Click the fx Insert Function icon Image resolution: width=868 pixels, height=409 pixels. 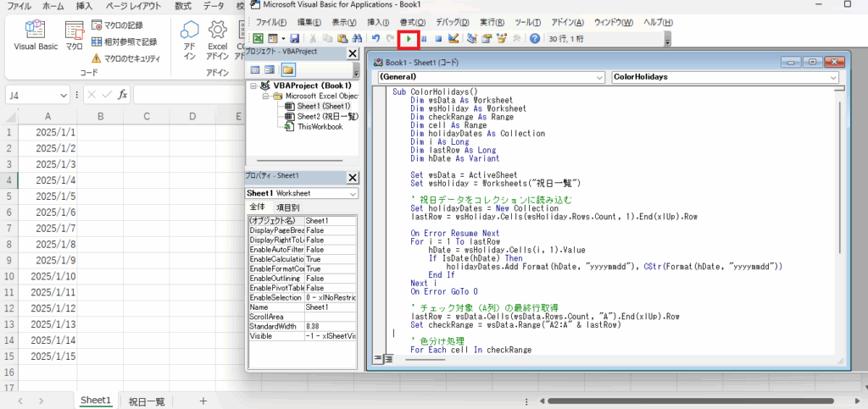[123, 95]
